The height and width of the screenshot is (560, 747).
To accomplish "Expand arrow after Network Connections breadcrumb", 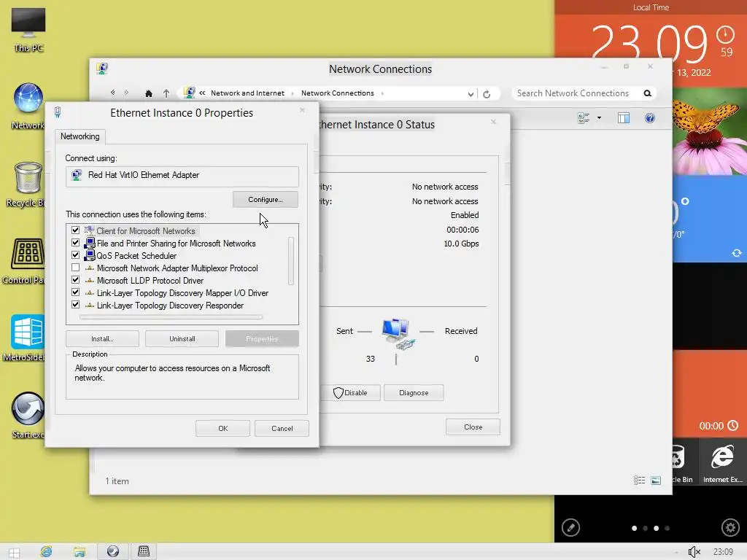I will point(382,93).
